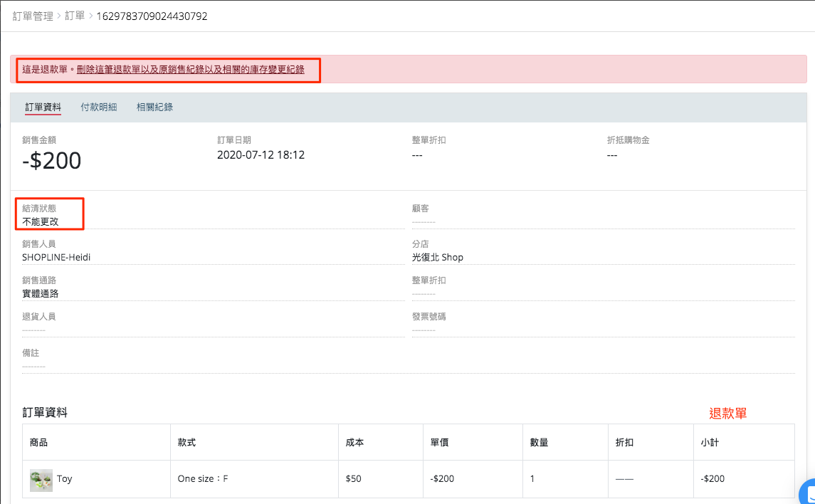
Task: Open the 付款明細 tab
Action: pyautogui.click(x=99, y=107)
